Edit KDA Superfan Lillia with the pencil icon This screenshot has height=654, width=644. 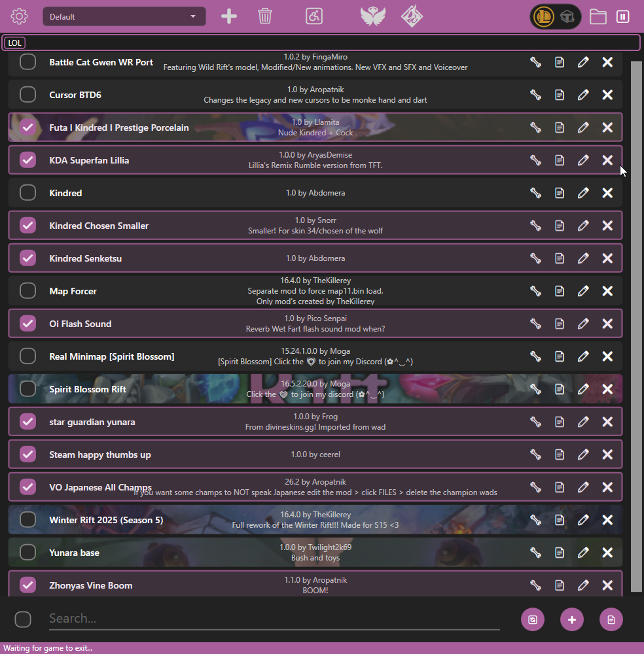click(x=583, y=160)
